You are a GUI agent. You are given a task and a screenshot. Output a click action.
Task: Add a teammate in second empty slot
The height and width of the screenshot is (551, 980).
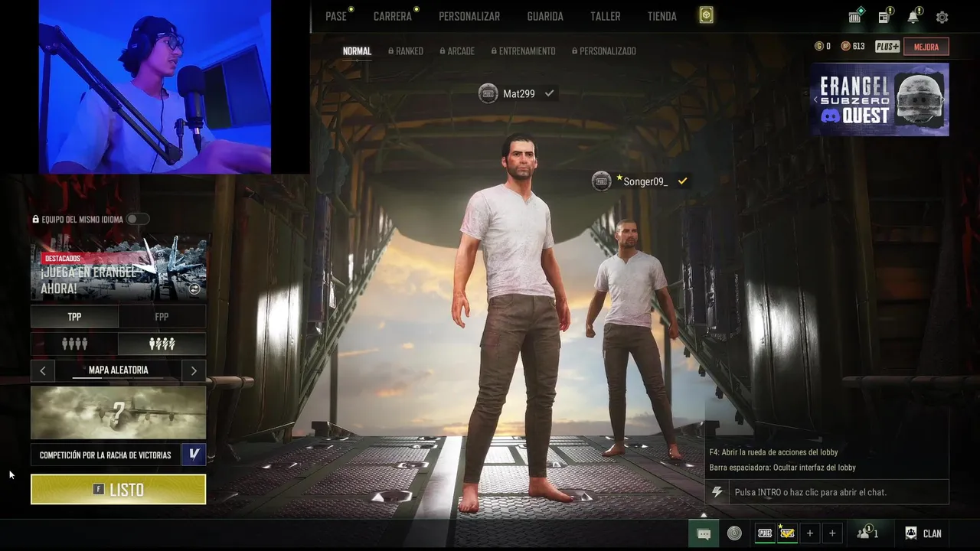click(x=832, y=533)
